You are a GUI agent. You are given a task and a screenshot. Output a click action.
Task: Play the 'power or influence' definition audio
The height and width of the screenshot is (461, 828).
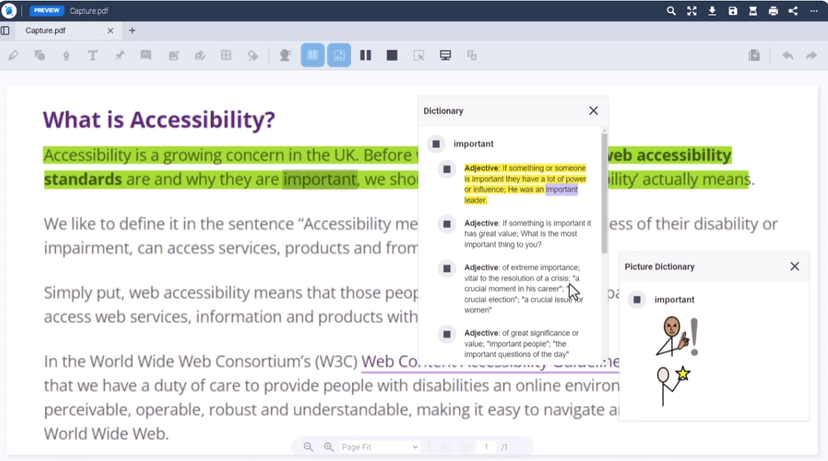point(447,169)
